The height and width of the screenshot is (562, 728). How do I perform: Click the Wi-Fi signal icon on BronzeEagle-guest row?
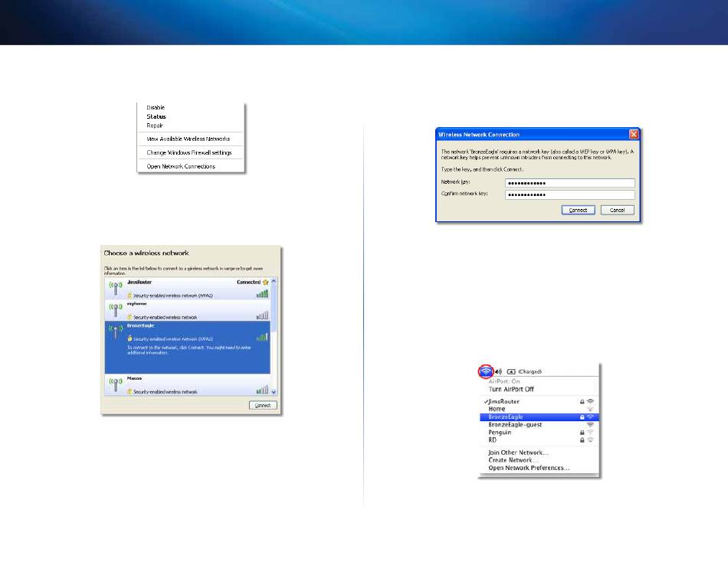coord(590,425)
